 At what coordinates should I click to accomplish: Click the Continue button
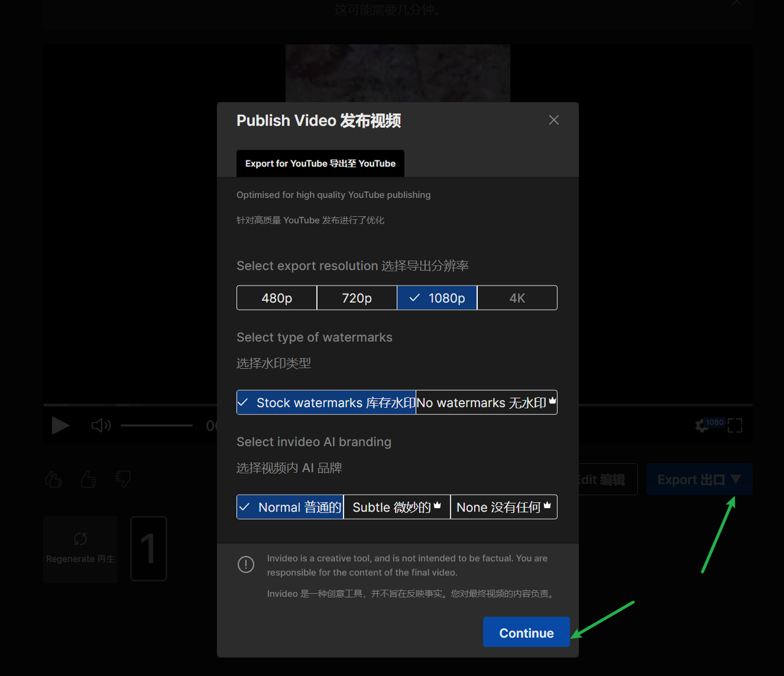[527, 633]
